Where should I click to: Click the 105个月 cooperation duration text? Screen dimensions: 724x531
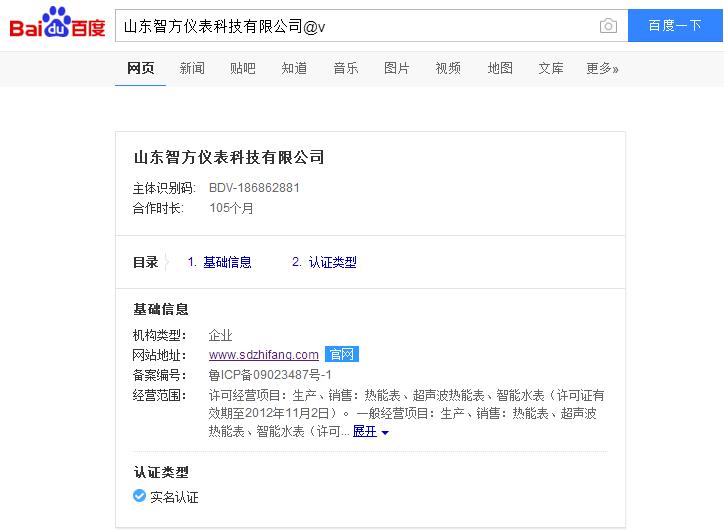[x=231, y=208]
